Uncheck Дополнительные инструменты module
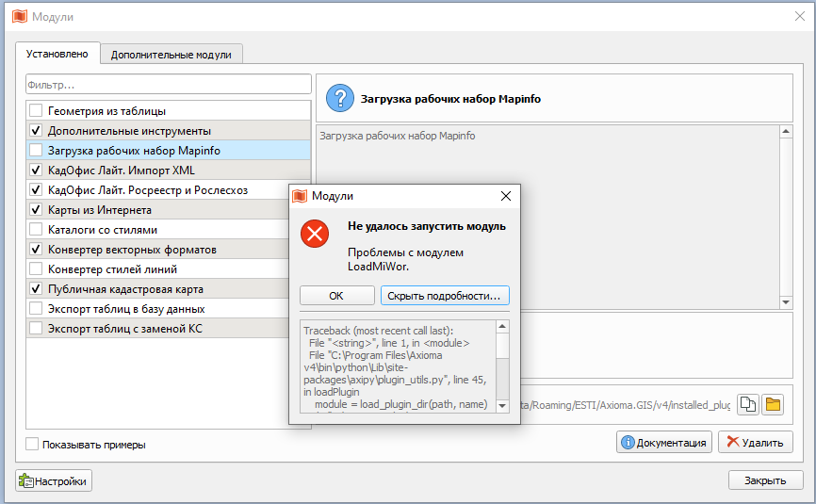Screen dimensions: 816x504 36,130
